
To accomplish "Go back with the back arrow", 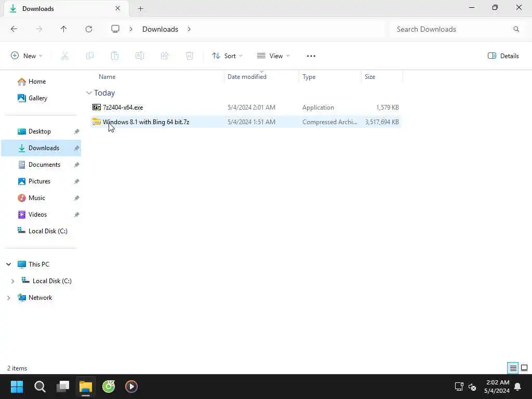I will coord(14,29).
